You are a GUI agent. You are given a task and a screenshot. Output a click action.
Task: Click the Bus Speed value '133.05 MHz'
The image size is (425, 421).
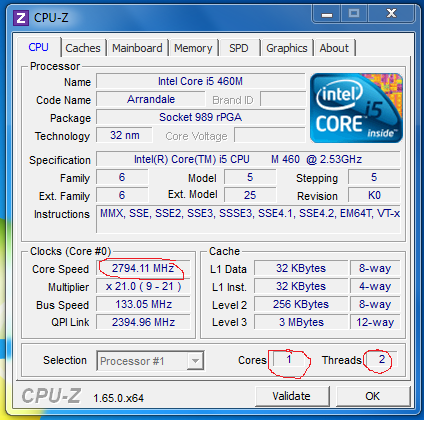[x=143, y=304]
